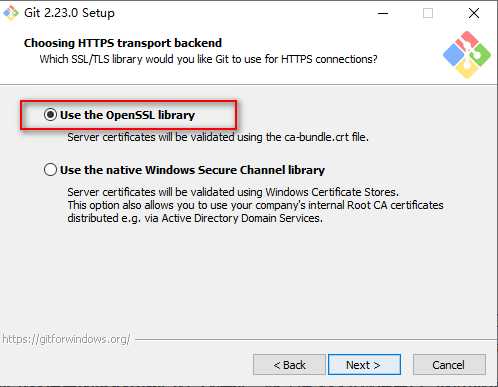
Task: Click the colorful Git logo in the header
Action: pos(467,55)
